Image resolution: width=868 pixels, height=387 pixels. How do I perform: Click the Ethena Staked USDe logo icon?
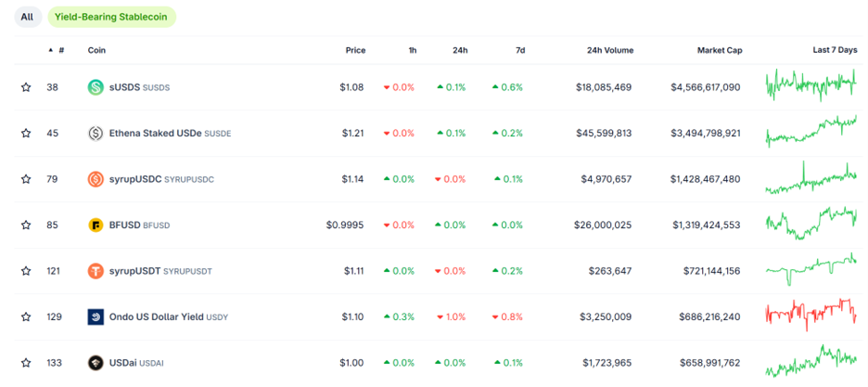click(x=95, y=133)
